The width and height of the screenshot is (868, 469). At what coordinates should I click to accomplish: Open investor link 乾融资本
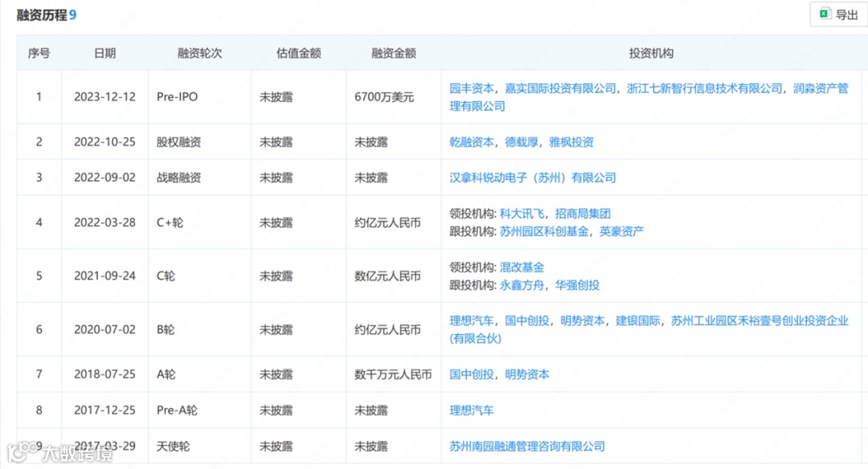472,142
